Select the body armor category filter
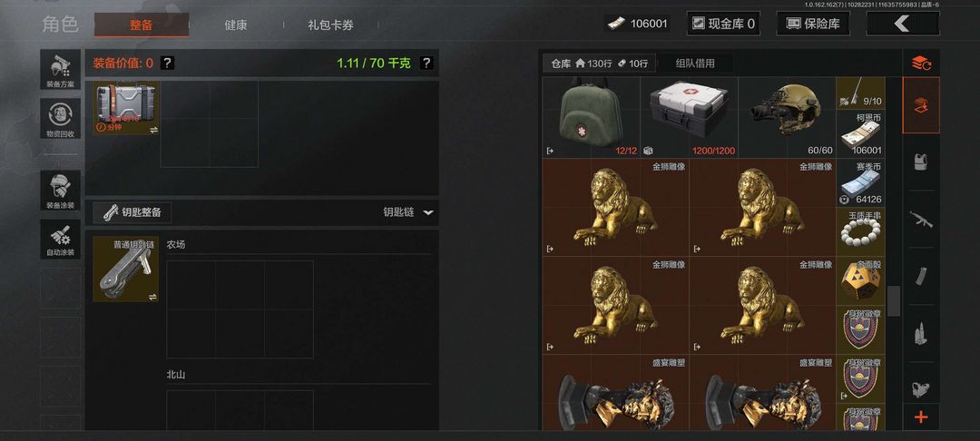Screen dimensions: 980x441 click(x=921, y=162)
